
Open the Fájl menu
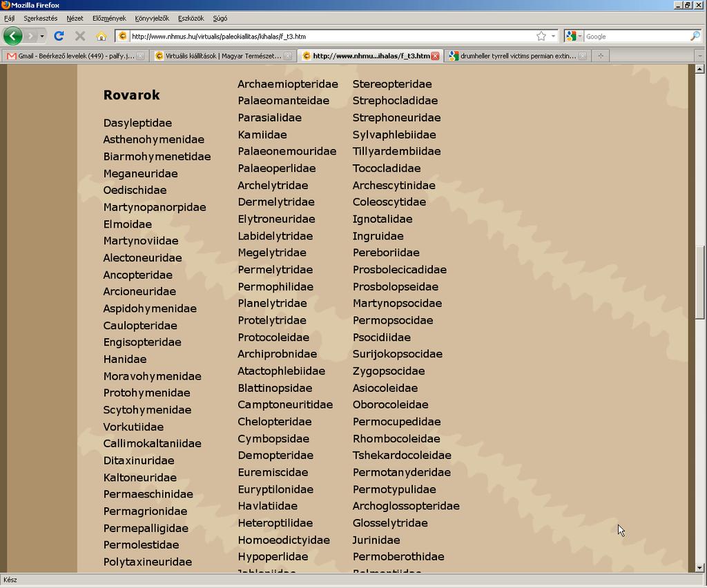(x=9, y=19)
